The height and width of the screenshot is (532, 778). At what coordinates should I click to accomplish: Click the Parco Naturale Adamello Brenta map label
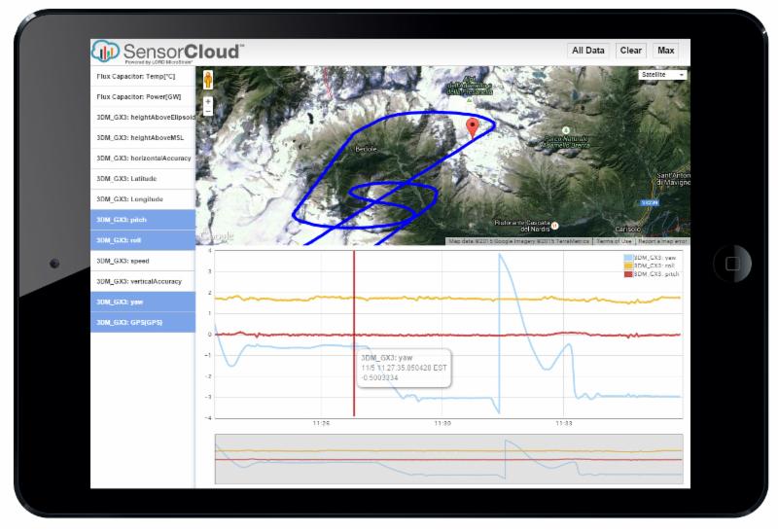(567, 142)
